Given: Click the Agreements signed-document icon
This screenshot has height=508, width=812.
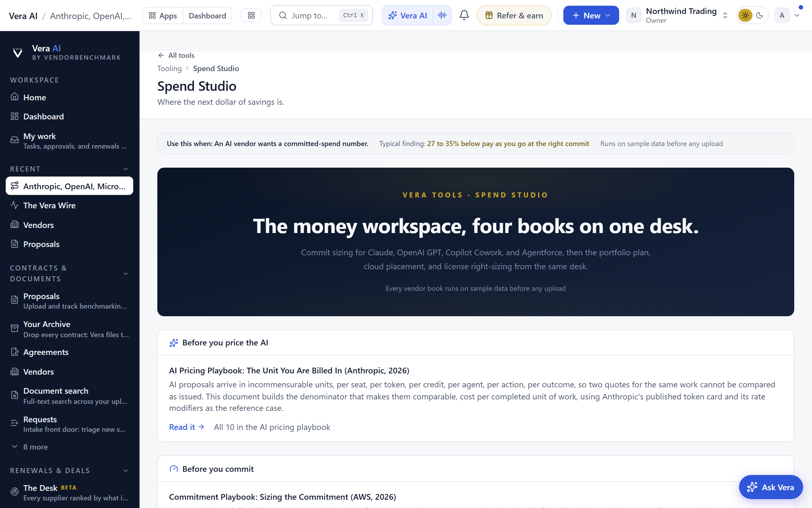Looking at the screenshot, I should 14,352.
